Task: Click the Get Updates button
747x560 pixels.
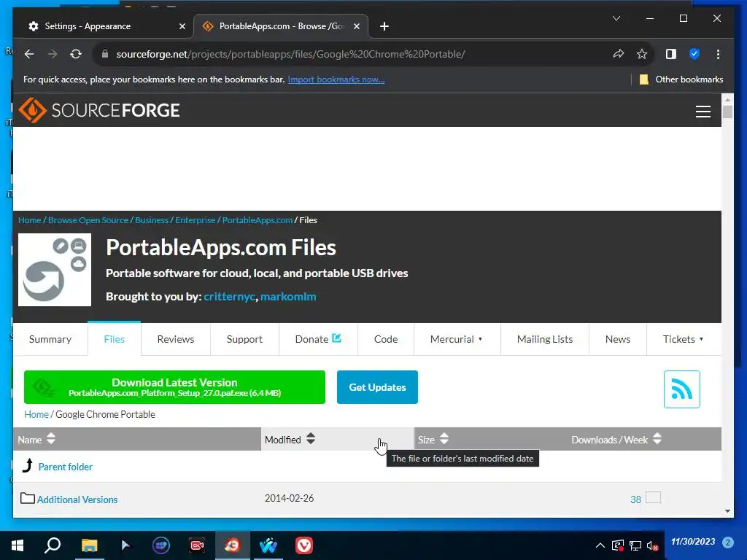Action: [x=377, y=387]
